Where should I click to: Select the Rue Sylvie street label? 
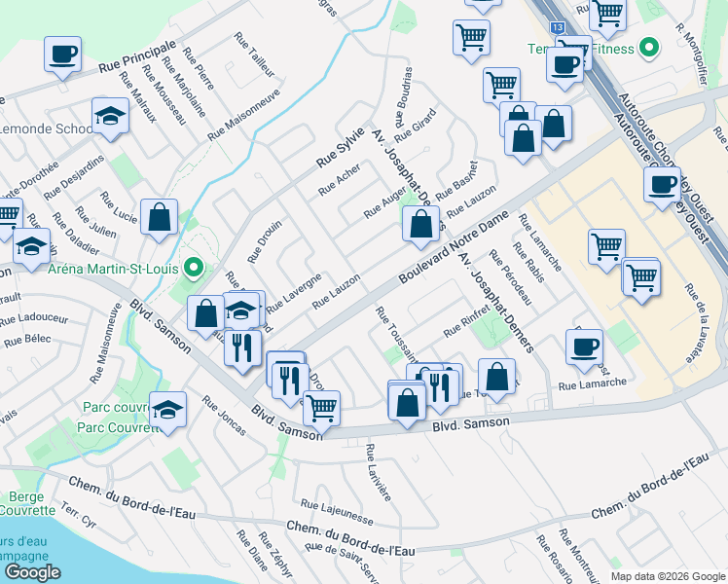(341, 148)
